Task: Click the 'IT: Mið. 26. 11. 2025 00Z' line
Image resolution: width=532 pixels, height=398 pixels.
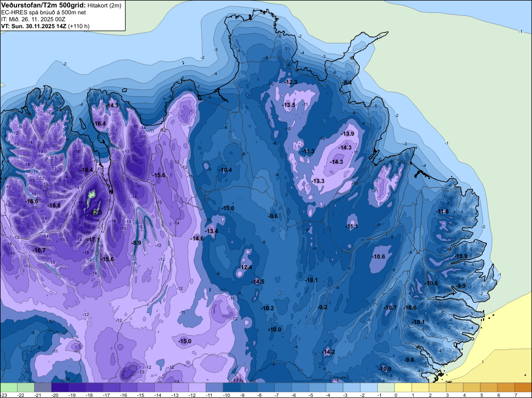Action: click(33, 19)
